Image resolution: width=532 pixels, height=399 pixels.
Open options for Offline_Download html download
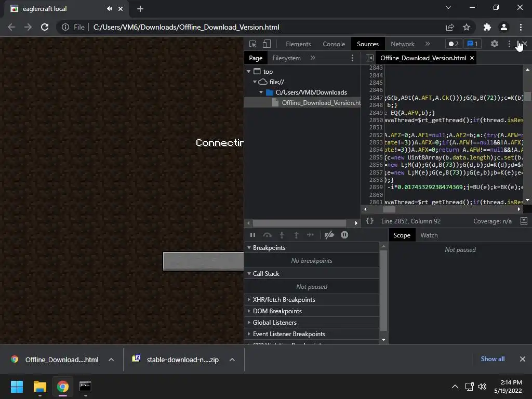point(111,360)
